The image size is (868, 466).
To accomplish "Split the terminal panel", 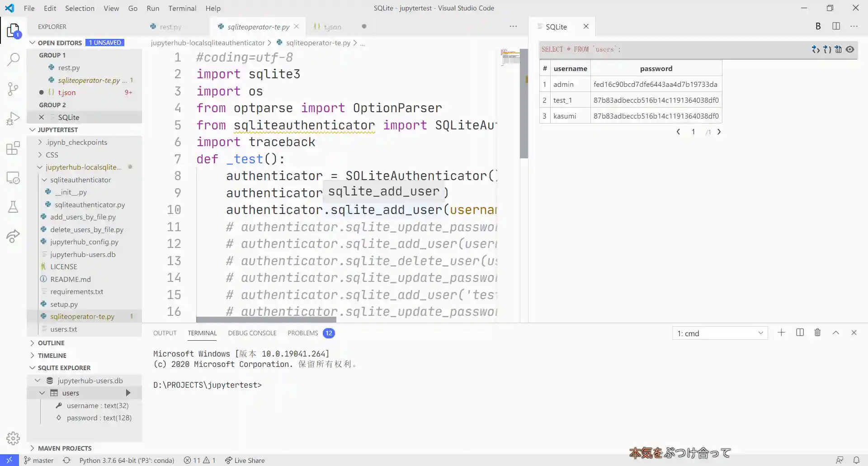I will coord(800,333).
